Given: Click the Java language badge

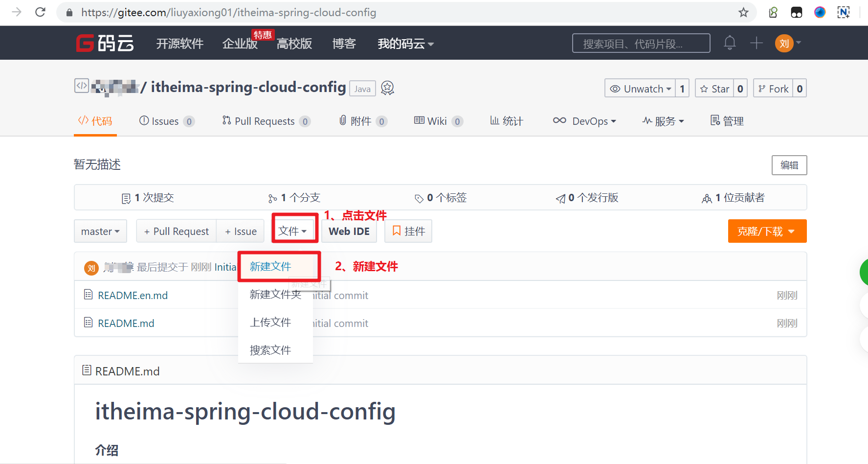Looking at the screenshot, I should 362,89.
